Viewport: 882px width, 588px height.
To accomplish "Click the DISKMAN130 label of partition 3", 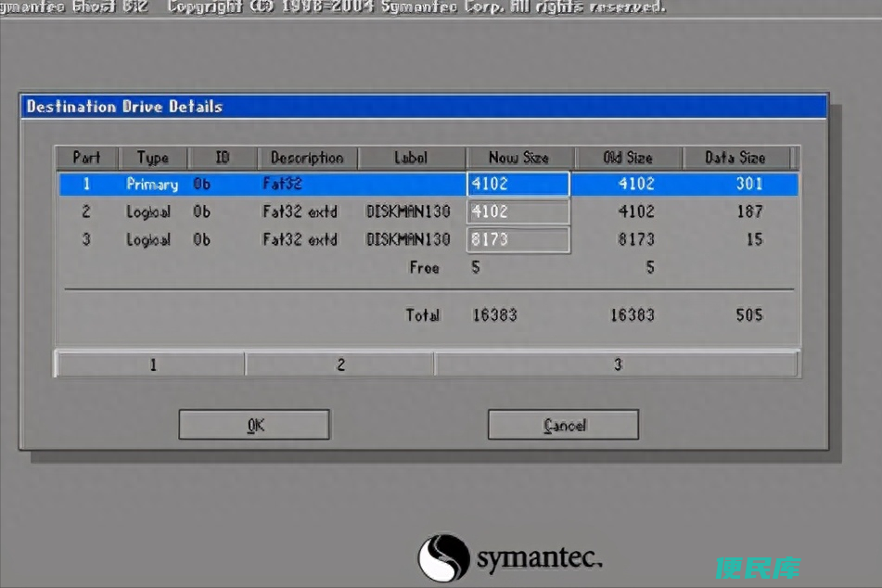I will [408, 239].
